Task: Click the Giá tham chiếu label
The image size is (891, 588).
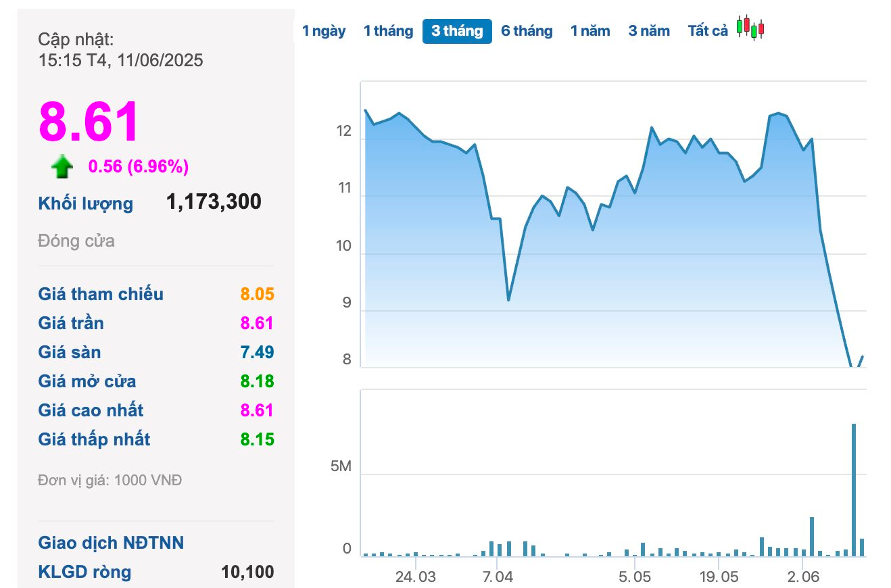Action: pos(101,294)
